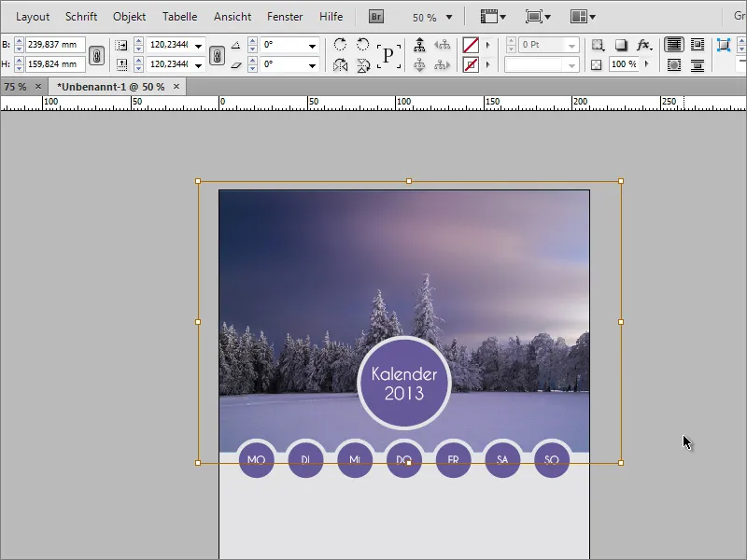This screenshot has height=560, width=747.
Task: Click the rotation angle icon
Action: click(236, 45)
